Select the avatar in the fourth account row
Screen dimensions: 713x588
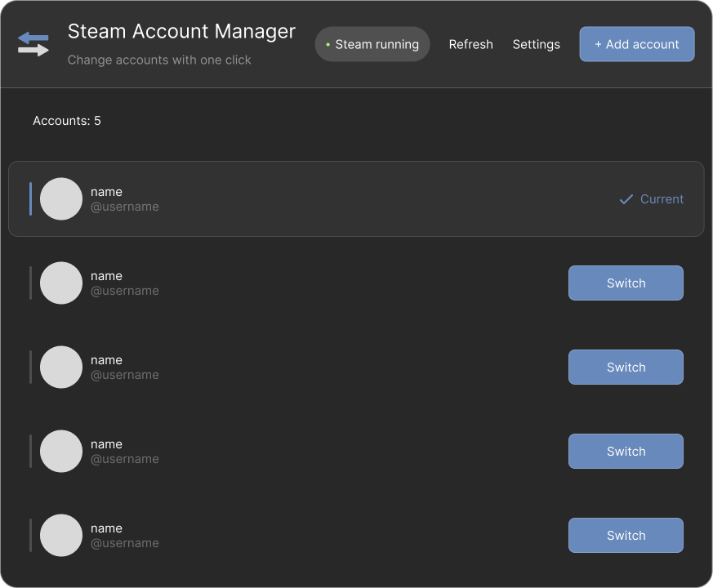pos(61,451)
